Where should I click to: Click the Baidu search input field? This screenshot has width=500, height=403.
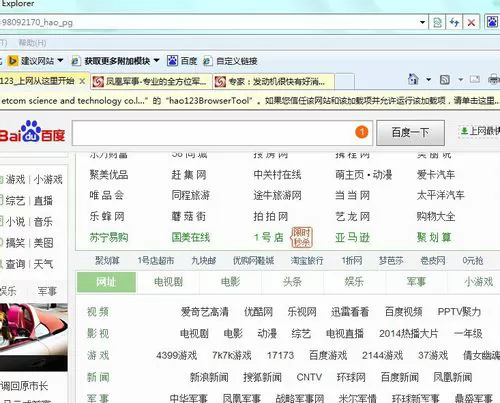click(x=213, y=133)
